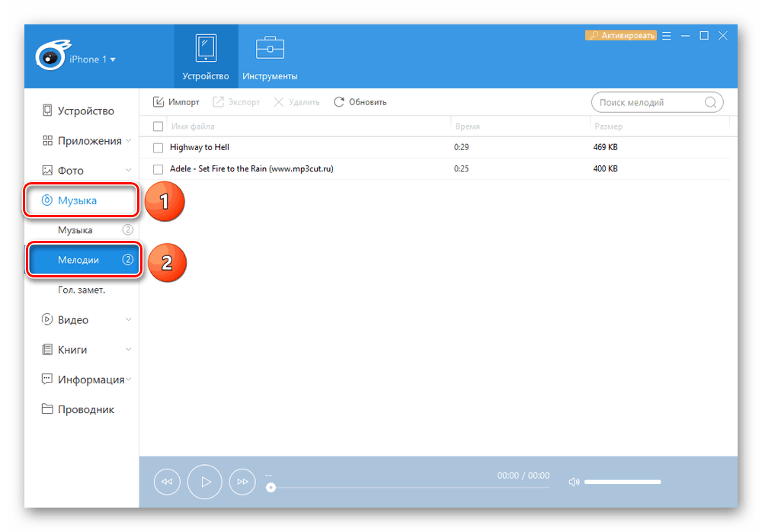
Task: Check the Highway to Hell checkbox
Action: [158, 148]
